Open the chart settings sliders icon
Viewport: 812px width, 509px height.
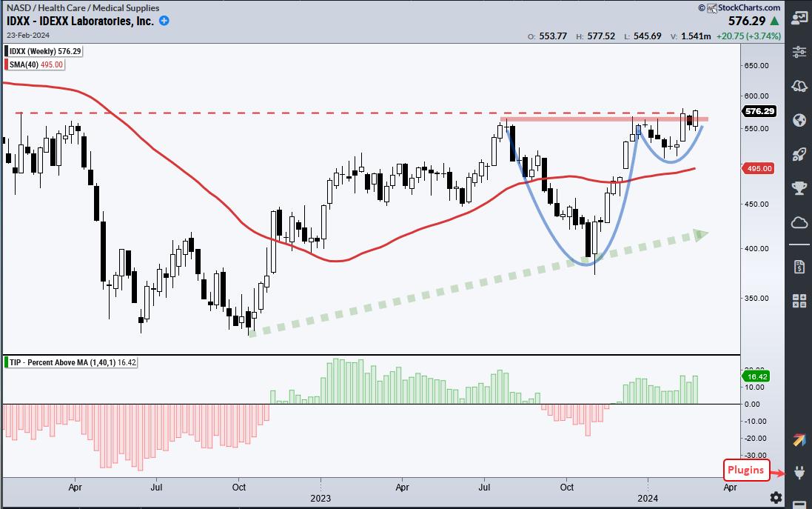coord(799,51)
